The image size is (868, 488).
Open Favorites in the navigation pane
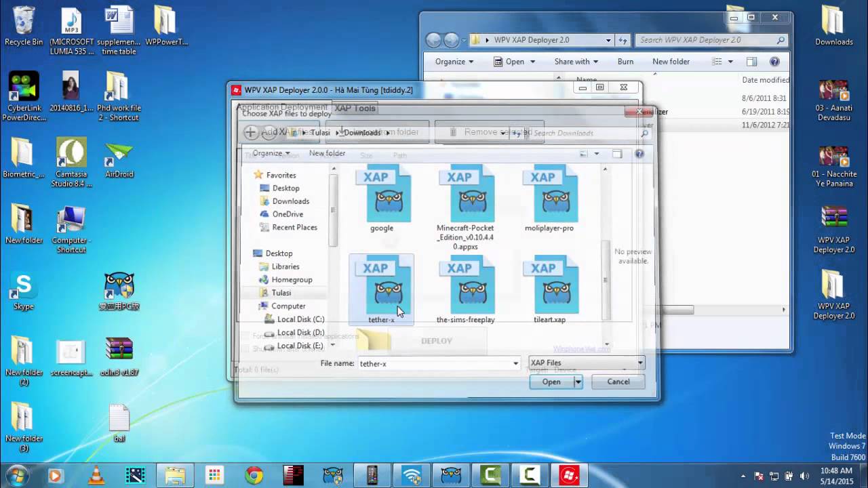(281, 175)
